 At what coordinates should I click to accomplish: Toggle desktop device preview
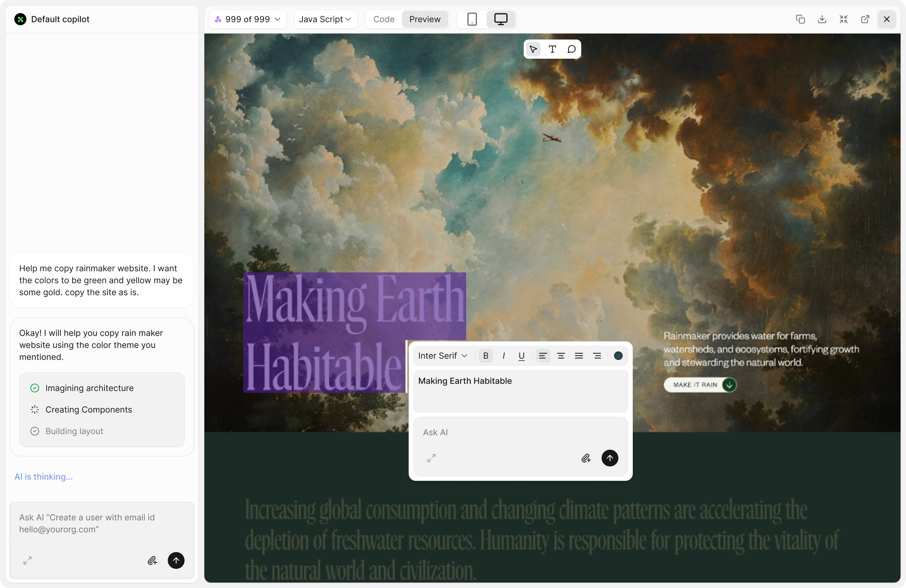coord(501,19)
